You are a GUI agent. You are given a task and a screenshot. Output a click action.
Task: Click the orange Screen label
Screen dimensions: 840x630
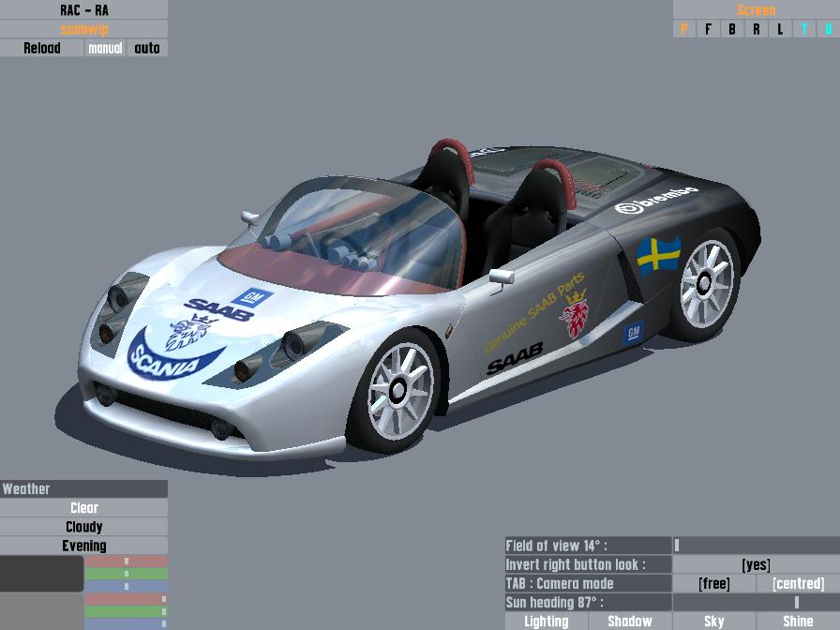click(756, 9)
